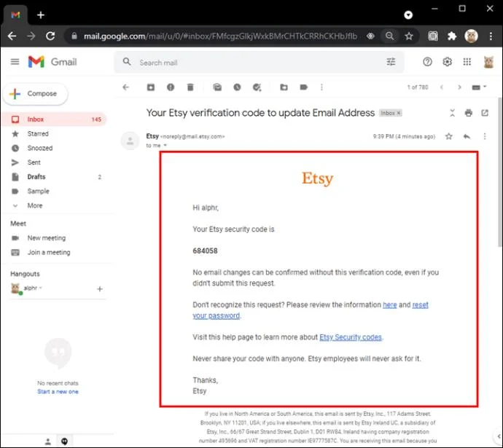Delete this email with the trash icon

[190, 87]
